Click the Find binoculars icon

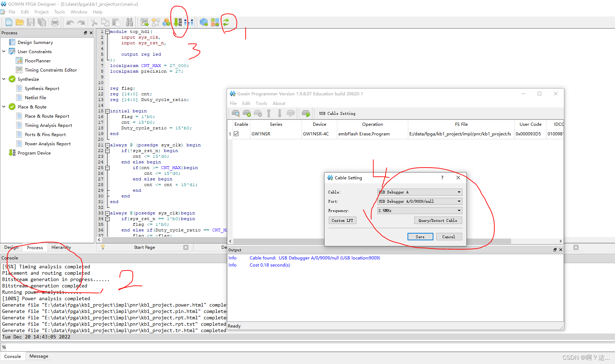coord(129,22)
